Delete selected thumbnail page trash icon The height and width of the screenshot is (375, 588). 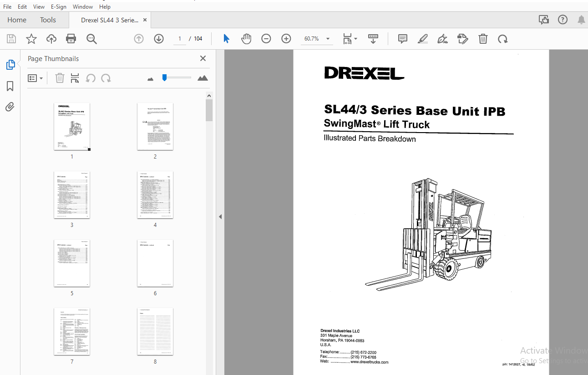tap(60, 78)
